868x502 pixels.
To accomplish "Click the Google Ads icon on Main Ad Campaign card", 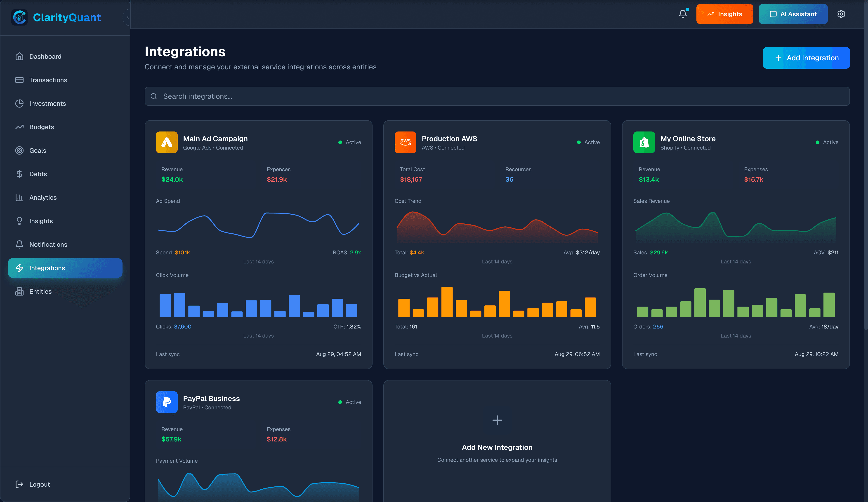I will point(166,142).
